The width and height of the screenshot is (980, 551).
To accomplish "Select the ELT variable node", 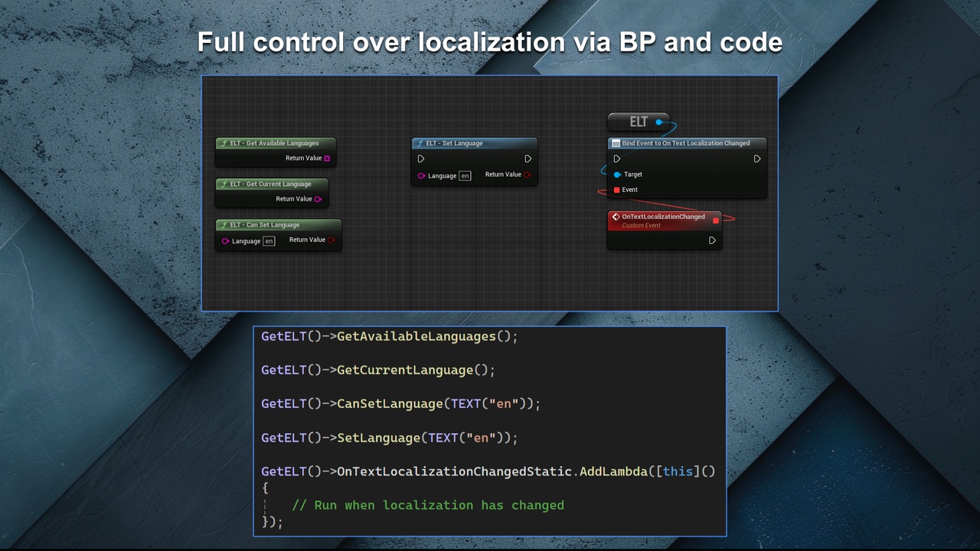I will click(x=639, y=122).
